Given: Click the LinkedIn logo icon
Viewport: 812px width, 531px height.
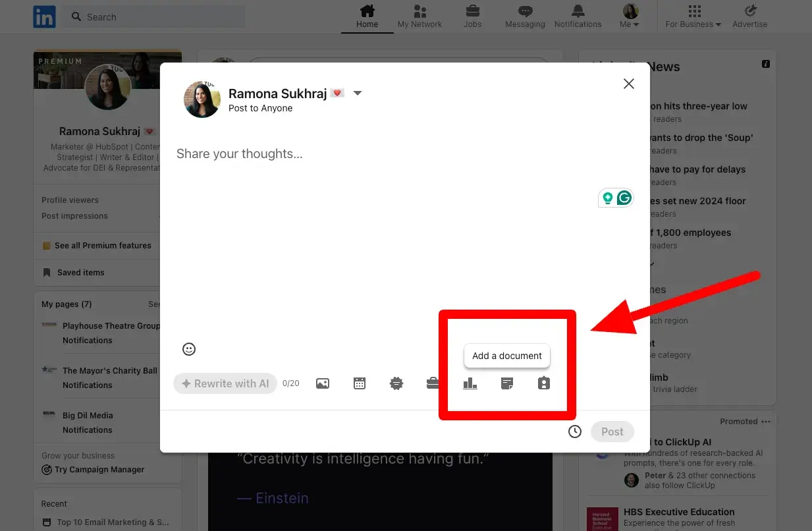Looking at the screenshot, I should [x=44, y=17].
